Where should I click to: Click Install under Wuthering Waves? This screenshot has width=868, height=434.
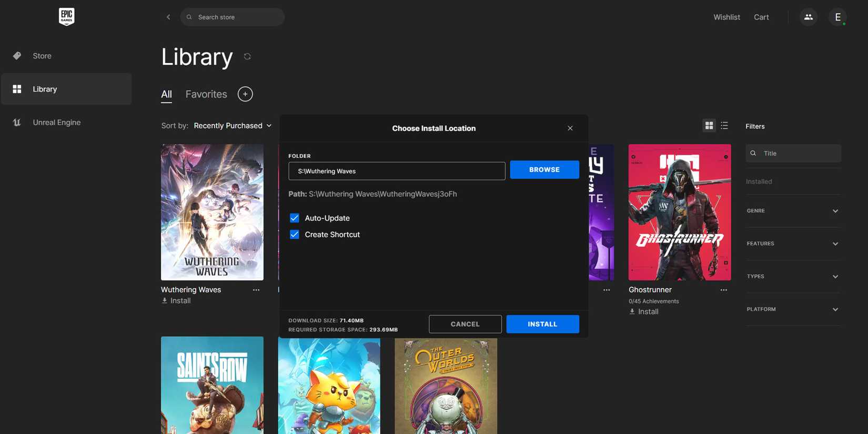[176, 300]
